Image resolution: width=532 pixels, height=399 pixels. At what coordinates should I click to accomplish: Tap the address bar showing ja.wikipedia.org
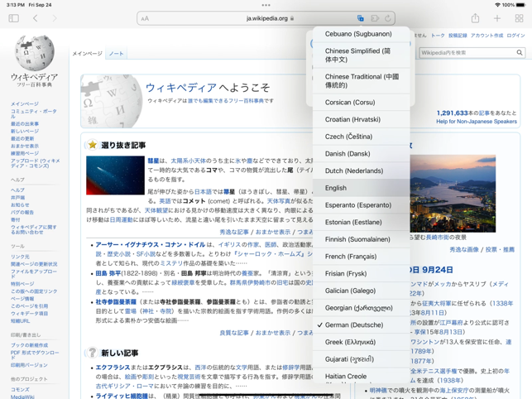pyautogui.click(x=266, y=18)
